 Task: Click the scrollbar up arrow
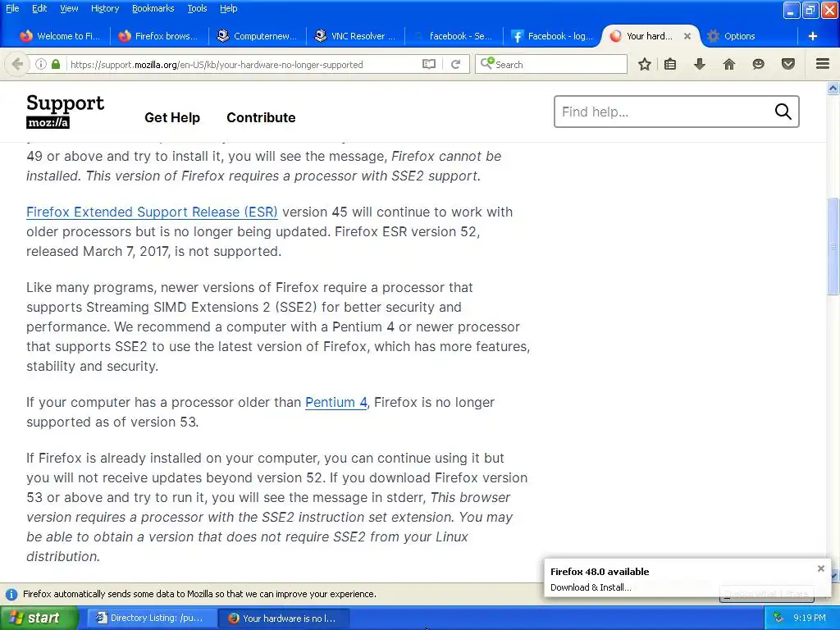[833, 88]
